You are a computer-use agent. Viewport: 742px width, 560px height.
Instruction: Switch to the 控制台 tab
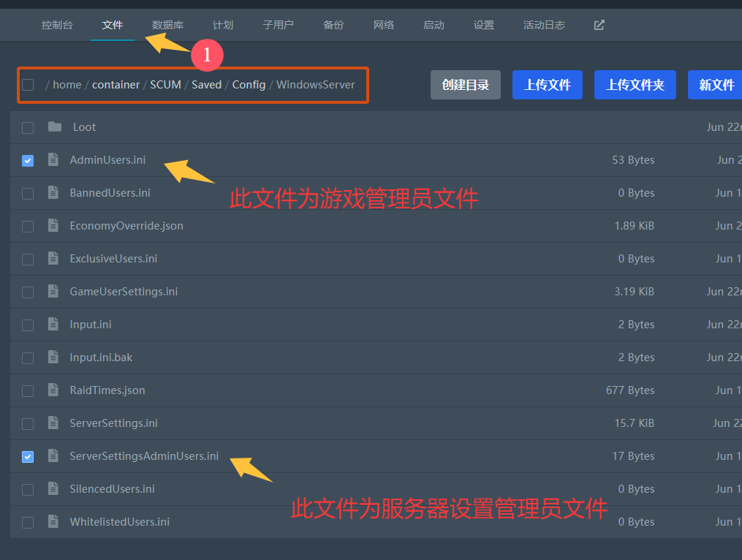57,25
